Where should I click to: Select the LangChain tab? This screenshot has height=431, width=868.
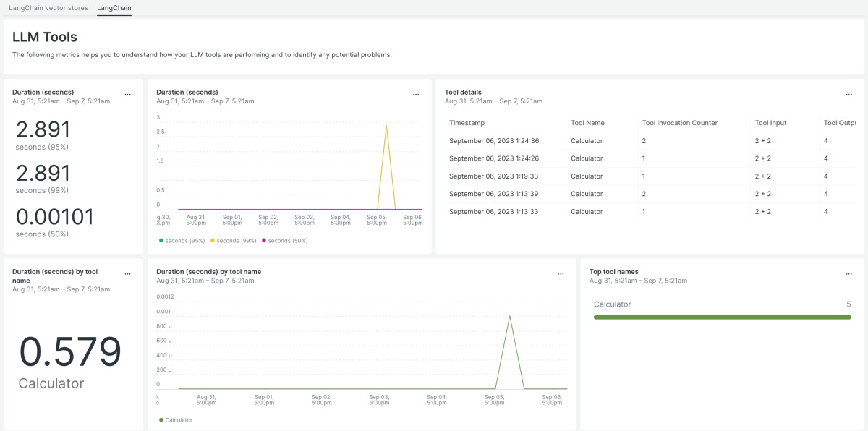114,8
